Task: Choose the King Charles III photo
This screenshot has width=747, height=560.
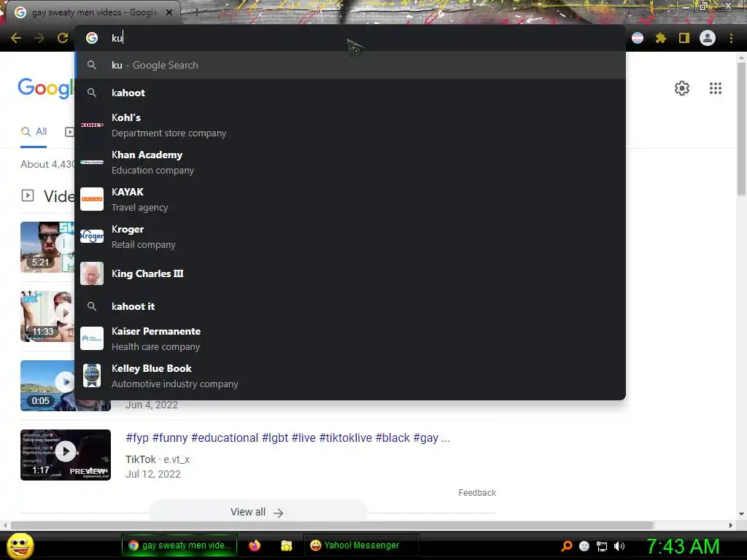Action: (x=92, y=273)
